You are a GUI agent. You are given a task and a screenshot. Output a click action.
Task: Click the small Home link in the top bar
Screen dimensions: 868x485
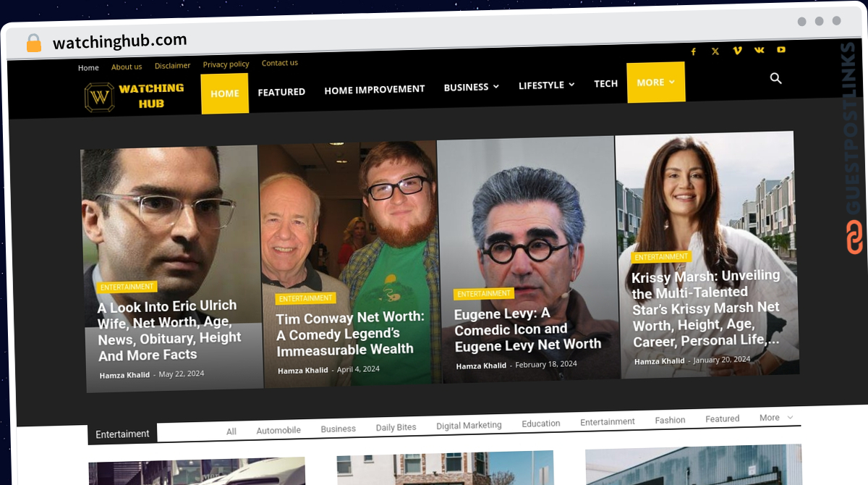click(x=88, y=67)
